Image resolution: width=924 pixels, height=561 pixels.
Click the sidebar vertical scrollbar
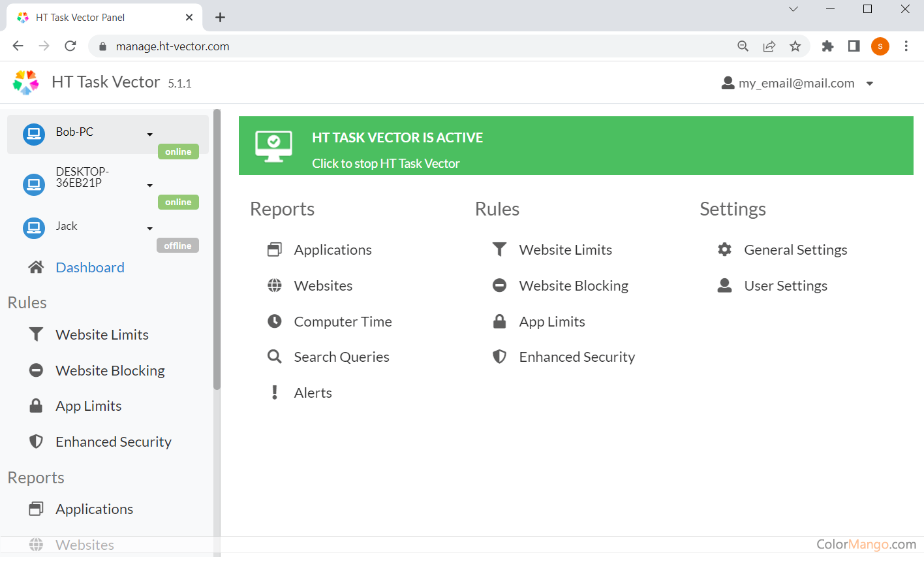[217, 248]
